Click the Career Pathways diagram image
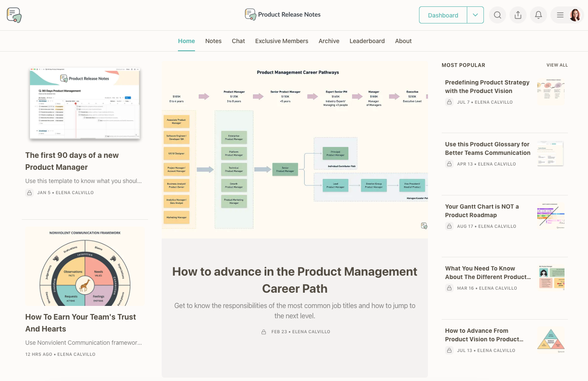 click(x=295, y=150)
